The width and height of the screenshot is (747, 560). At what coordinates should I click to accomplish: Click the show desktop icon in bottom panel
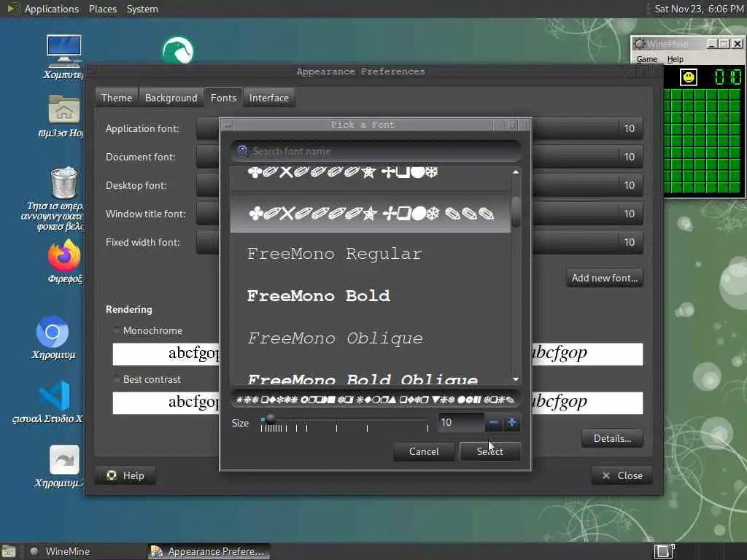(8, 551)
